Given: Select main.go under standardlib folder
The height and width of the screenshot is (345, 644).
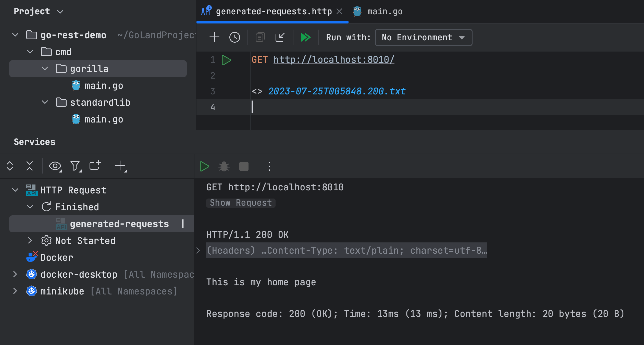Looking at the screenshot, I should (x=104, y=119).
